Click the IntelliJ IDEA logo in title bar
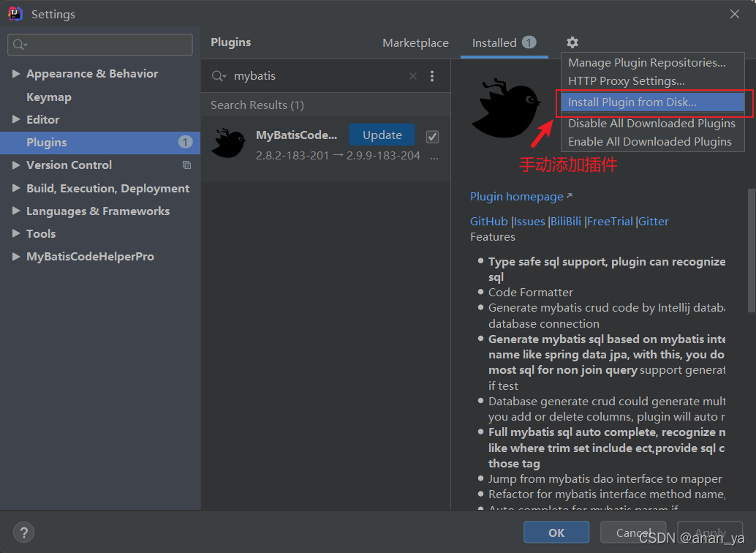 tap(15, 14)
